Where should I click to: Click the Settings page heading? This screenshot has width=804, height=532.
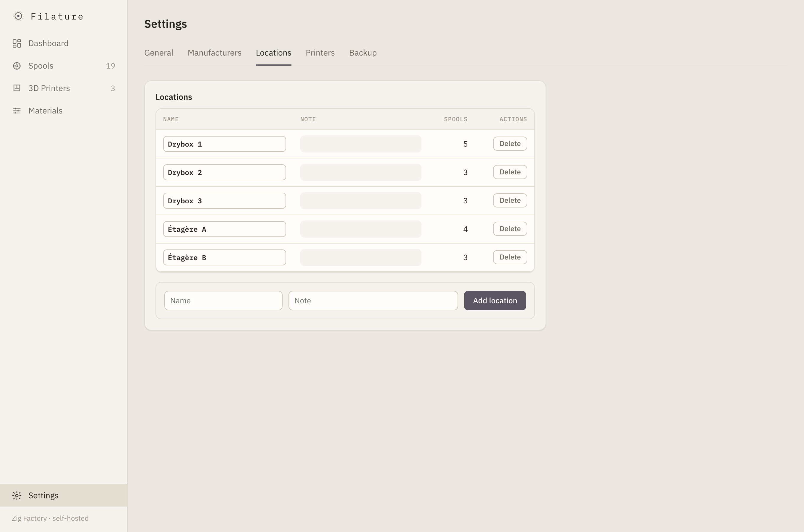click(x=166, y=24)
